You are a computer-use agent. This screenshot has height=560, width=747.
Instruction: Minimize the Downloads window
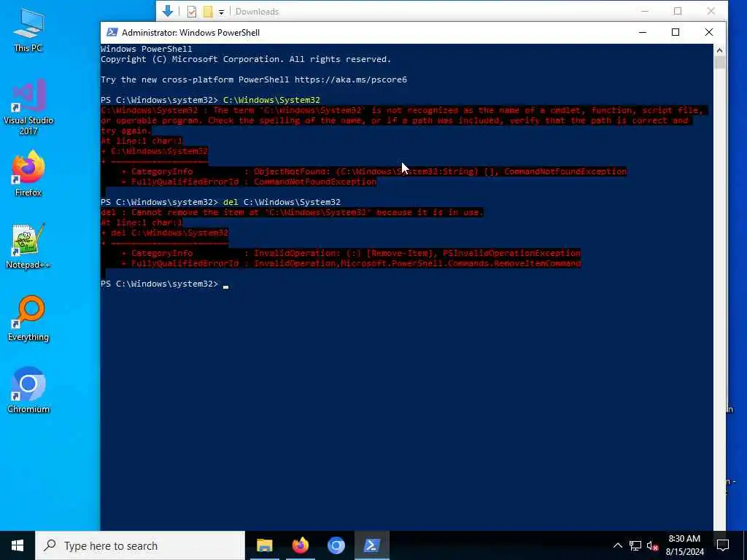[x=645, y=11]
